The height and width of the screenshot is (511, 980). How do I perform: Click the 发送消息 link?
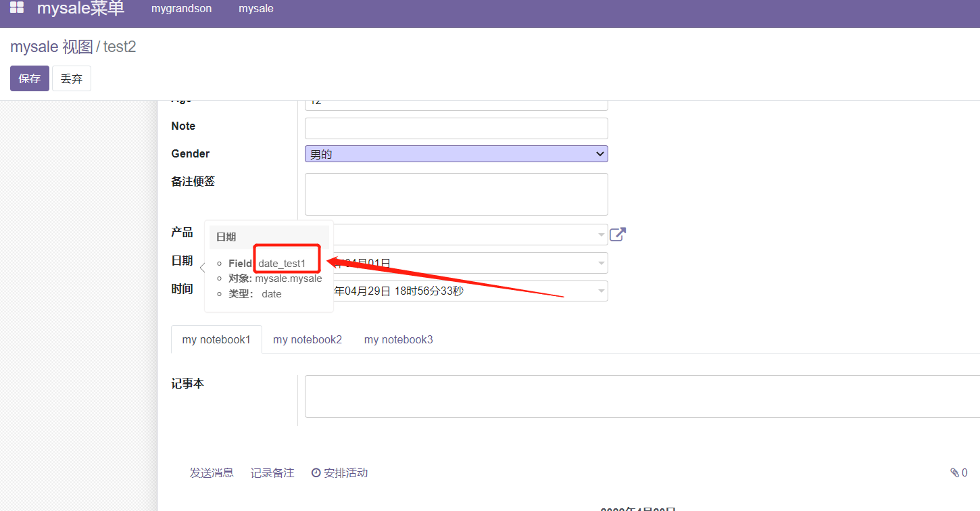coord(212,472)
